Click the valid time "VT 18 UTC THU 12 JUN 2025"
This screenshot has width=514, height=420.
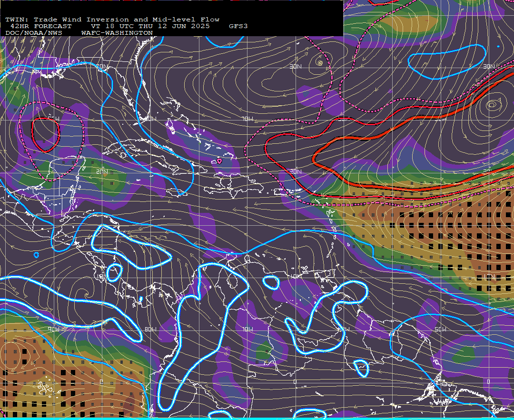[x=150, y=26]
